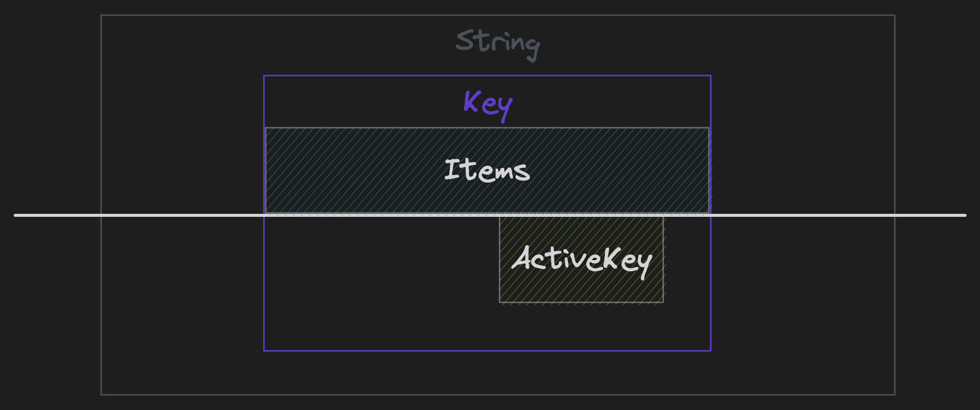Select the "ActiveKey" text label
This screenshot has width=980, height=410.
582,261
